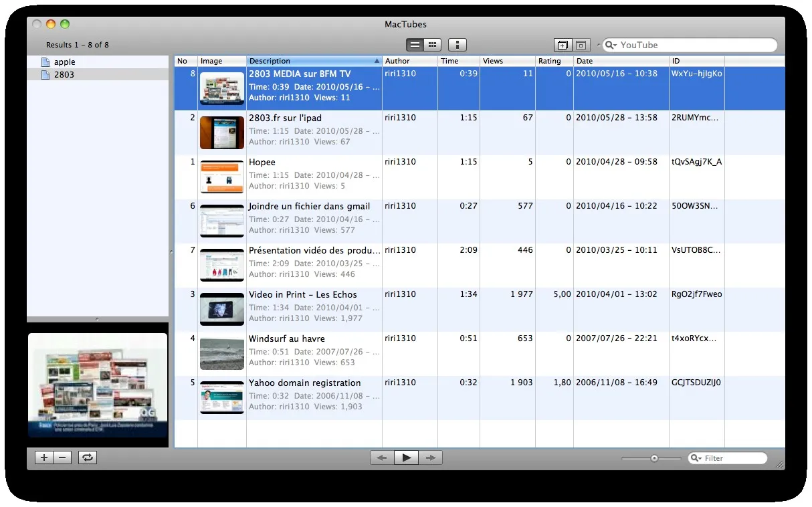
Task: Add a new playlist with plus button
Action: click(x=44, y=458)
